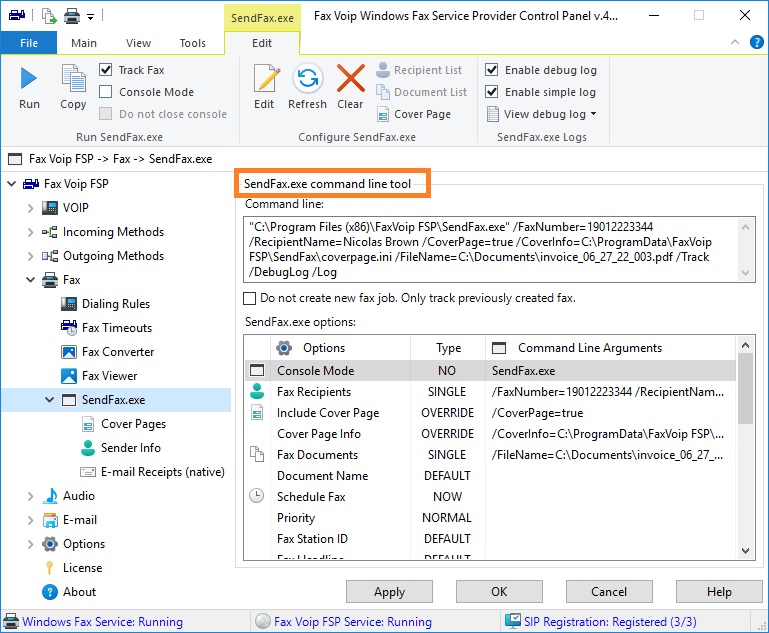Expand the Incoming Methods node arrow

point(30,232)
